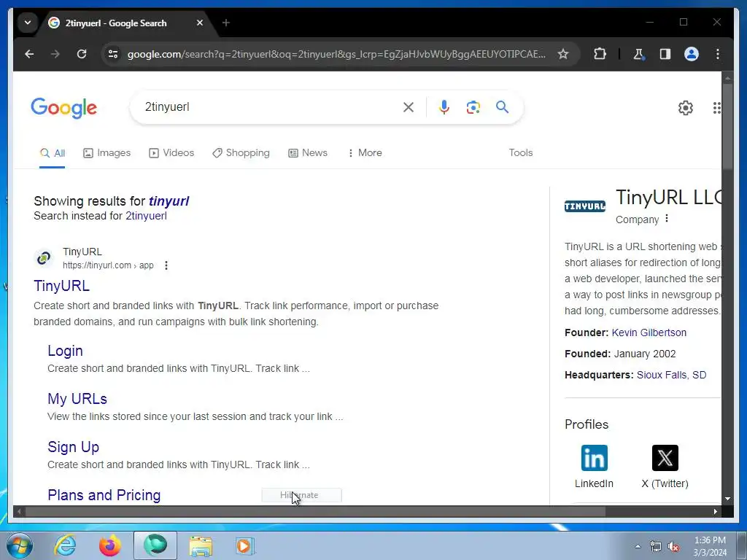
Task: Click the address bar URL
Action: click(x=336, y=54)
